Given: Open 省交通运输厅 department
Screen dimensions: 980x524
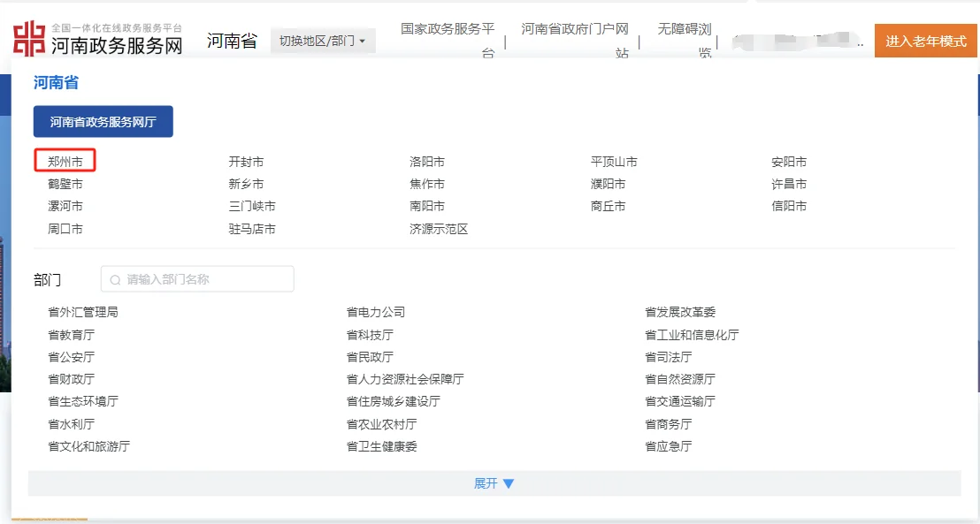Looking at the screenshot, I should 680,401.
